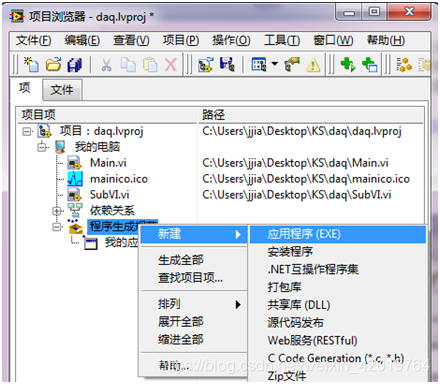Click the red X Delete icon
The height and width of the screenshot is (384, 440).
pyautogui.click(x=171, y=64)
